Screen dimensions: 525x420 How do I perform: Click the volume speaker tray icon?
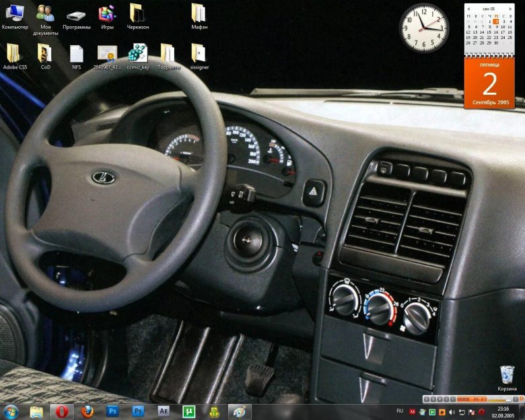[452, 411]
